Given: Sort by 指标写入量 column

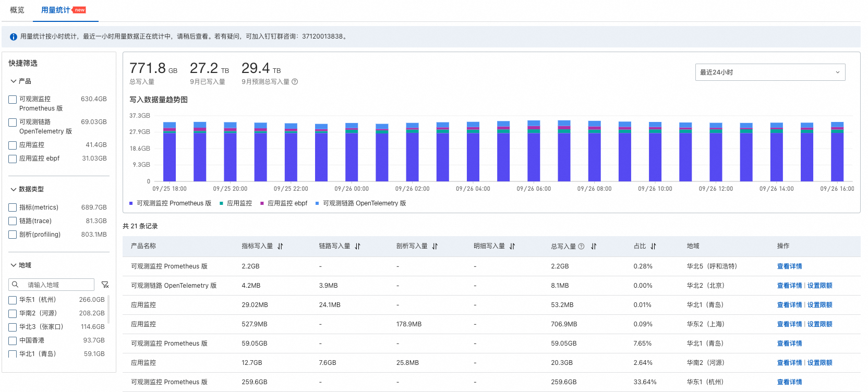Looking at the screenshot, I should (x=280, y=246).
